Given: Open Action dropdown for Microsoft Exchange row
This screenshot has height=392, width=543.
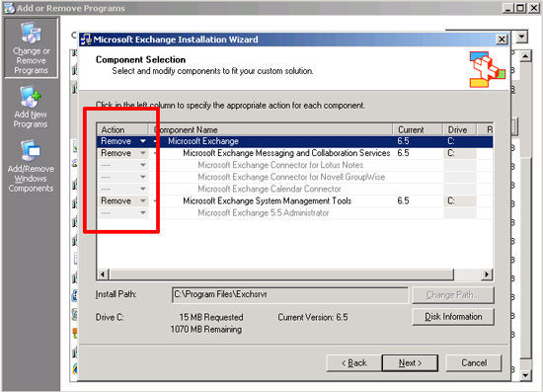Looking at the screenshot, I should pyautogui.click(x=143, y=141).
